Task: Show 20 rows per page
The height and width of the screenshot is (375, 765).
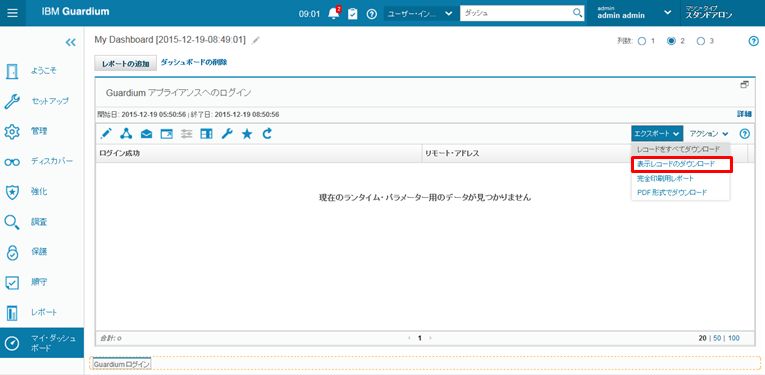Action: point(703,337)
